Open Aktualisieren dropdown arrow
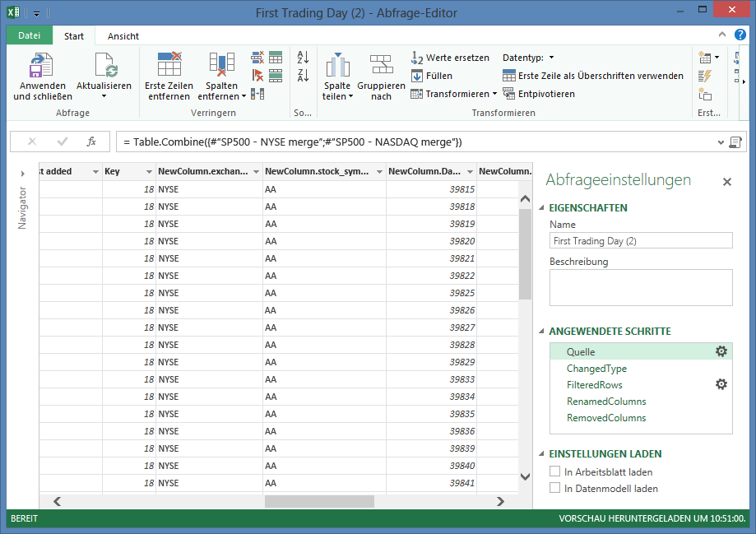Image resolution: width=756 pixels, height=534 pixels. (104, 96)
